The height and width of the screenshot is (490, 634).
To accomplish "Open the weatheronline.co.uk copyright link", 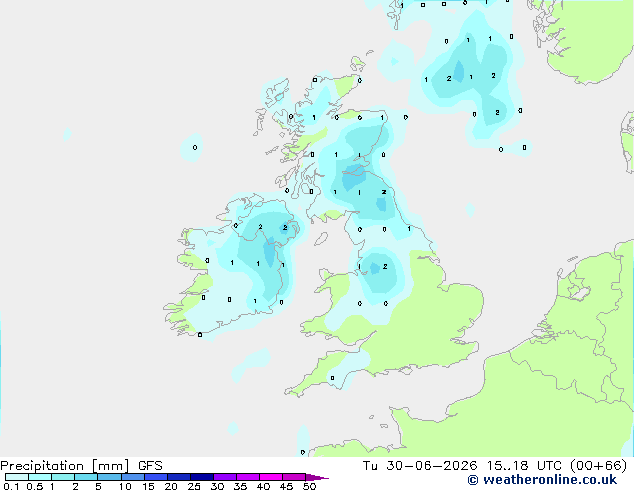I will tap(542, 480).
